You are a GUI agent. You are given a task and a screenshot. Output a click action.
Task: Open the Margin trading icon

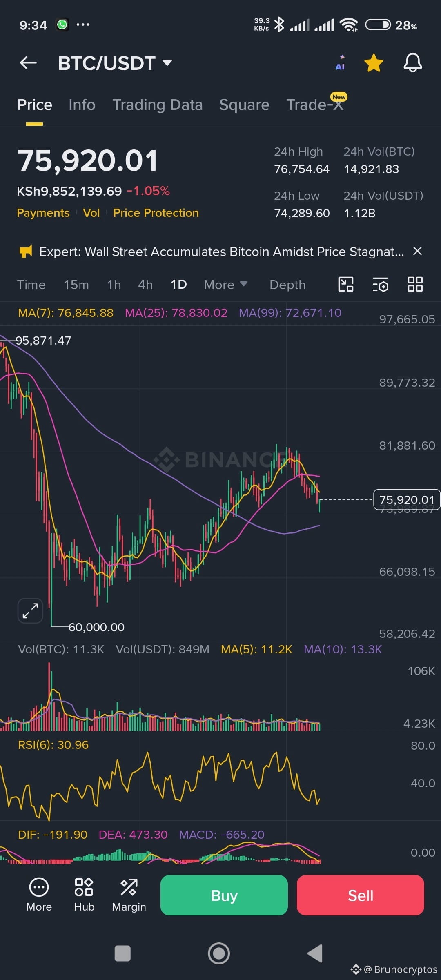pos(129,895)
